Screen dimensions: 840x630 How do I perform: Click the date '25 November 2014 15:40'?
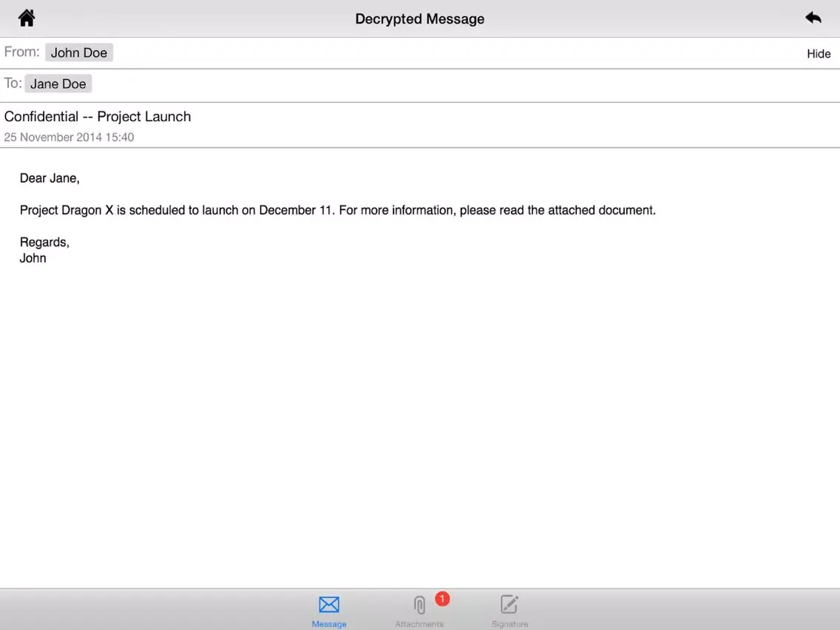point(69,137)
